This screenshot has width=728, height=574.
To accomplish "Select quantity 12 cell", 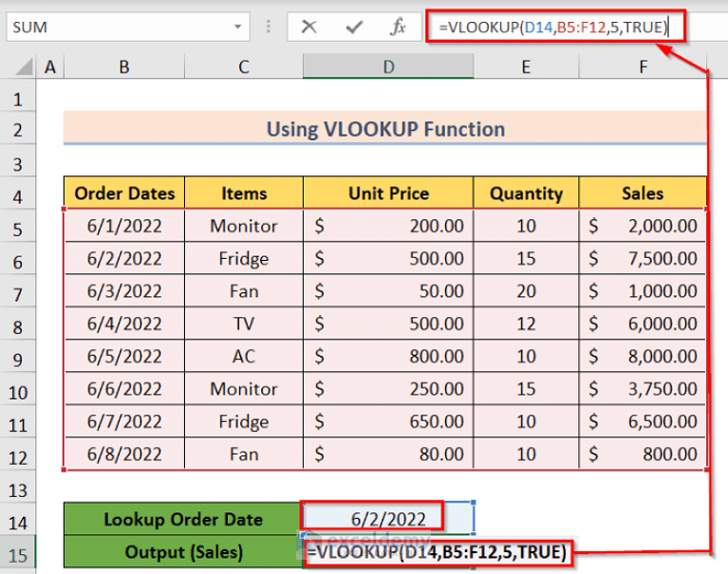I will click(x=526, y=324).
